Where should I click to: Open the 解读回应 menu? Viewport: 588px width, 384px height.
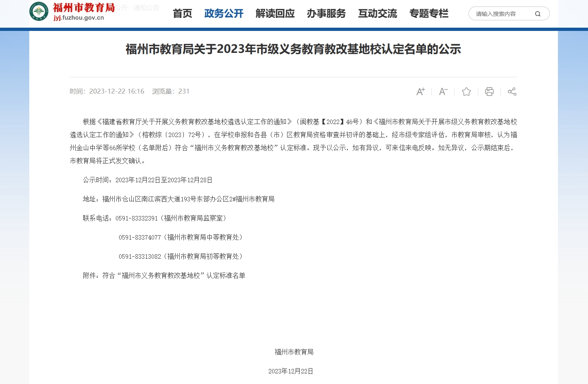(275, 13)
